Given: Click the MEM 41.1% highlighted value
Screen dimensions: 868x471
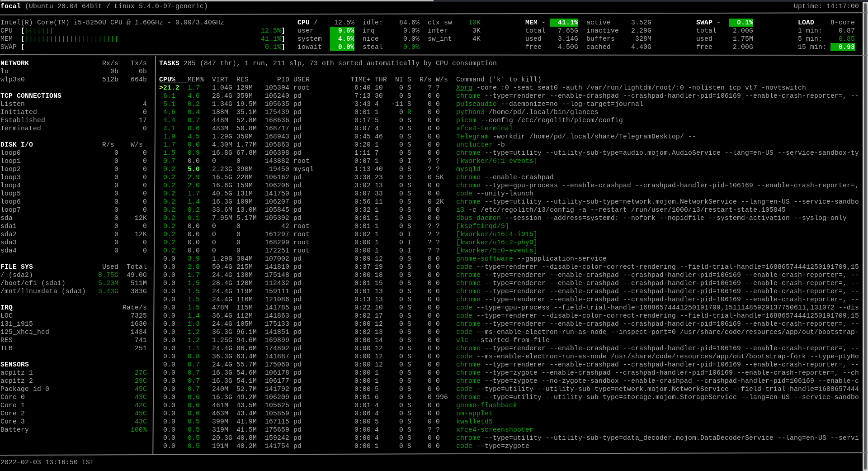Looking at the screenshot, I should [564, 23].
